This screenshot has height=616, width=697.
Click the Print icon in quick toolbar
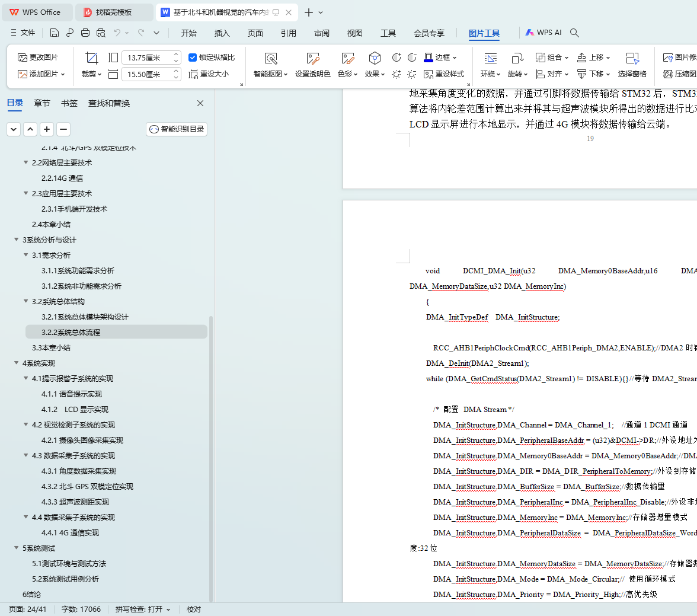[x=85, y=33]
